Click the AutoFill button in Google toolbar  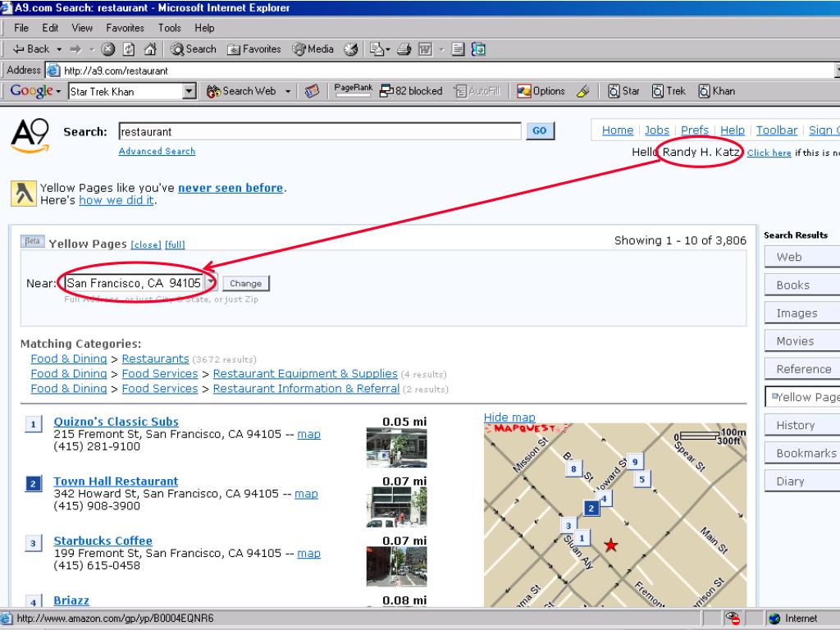[477, 91]
